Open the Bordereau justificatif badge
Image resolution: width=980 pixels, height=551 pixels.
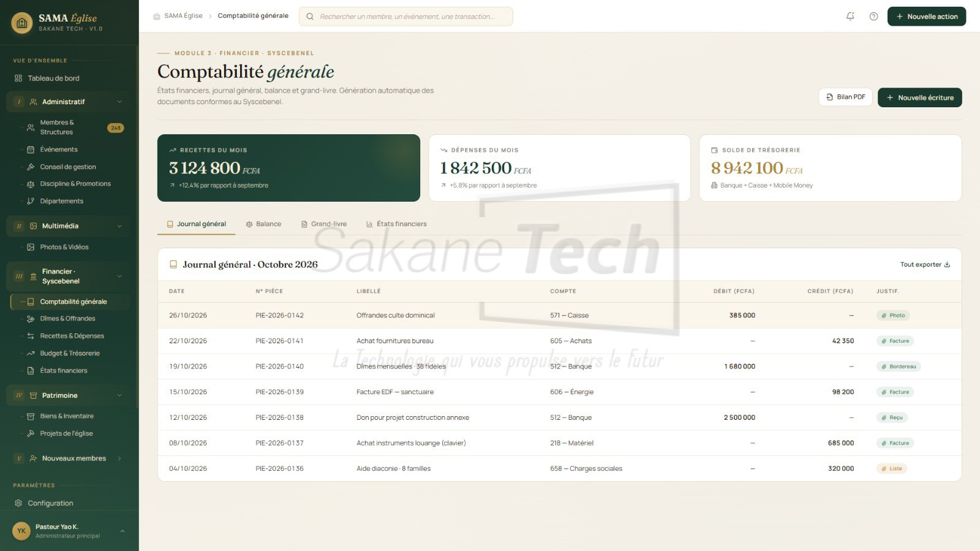[x=899, y=367]
